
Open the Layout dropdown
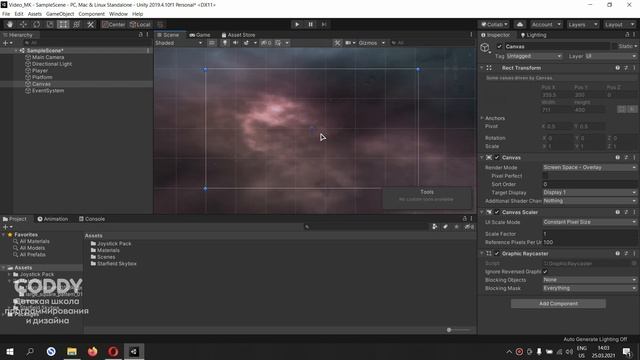point(619,24)
